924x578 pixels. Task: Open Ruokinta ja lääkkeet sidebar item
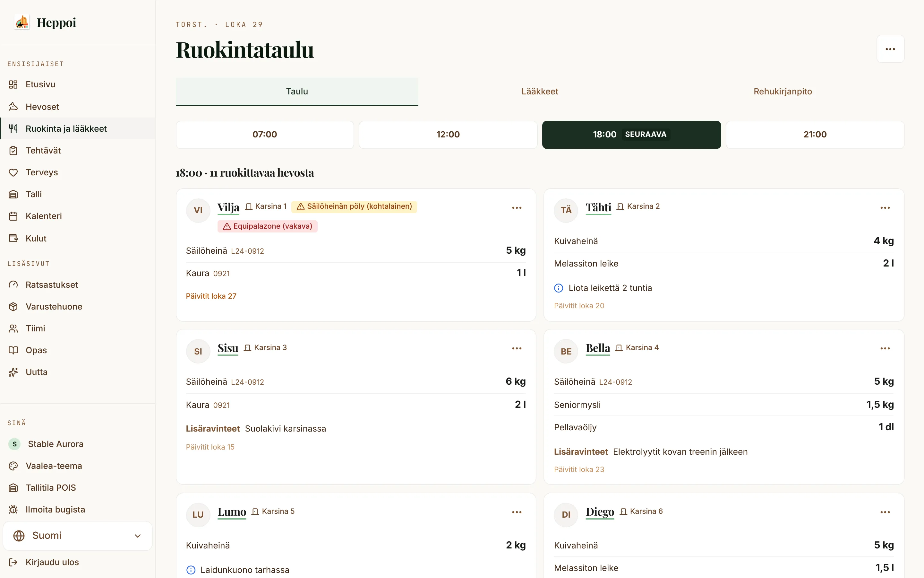click(78, 129)
